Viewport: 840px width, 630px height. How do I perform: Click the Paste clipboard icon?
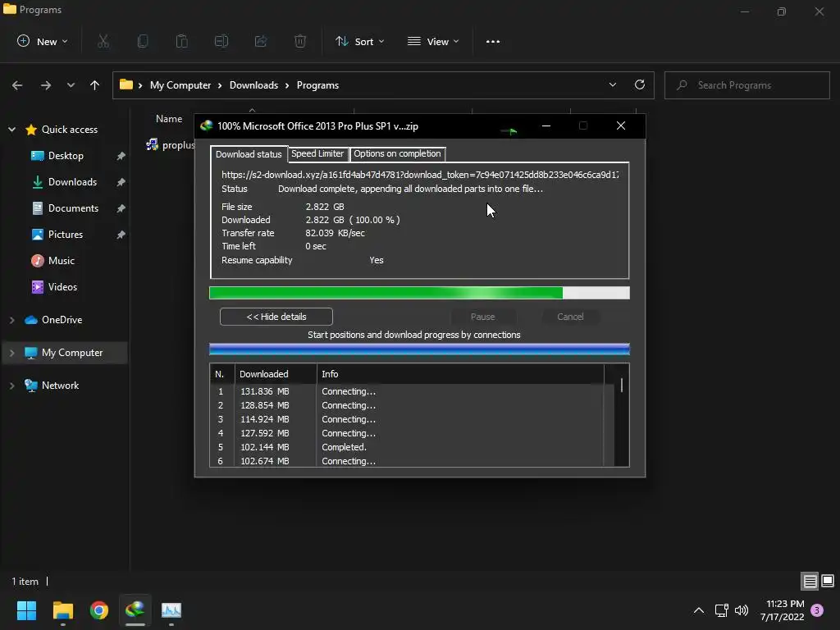pos(182,41)
